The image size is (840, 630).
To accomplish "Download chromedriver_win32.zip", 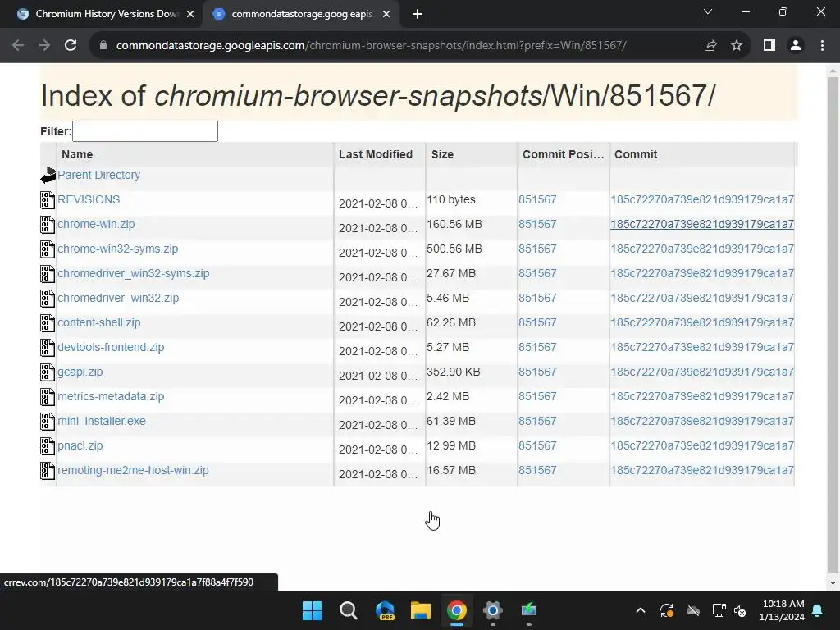I will 118,299.
